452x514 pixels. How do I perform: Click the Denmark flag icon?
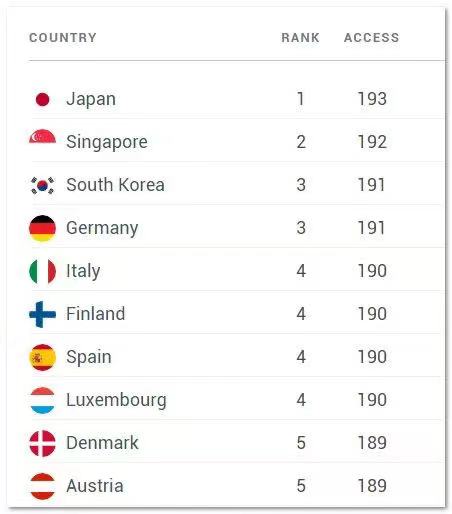pyautogui.click(x=42, y=443)
